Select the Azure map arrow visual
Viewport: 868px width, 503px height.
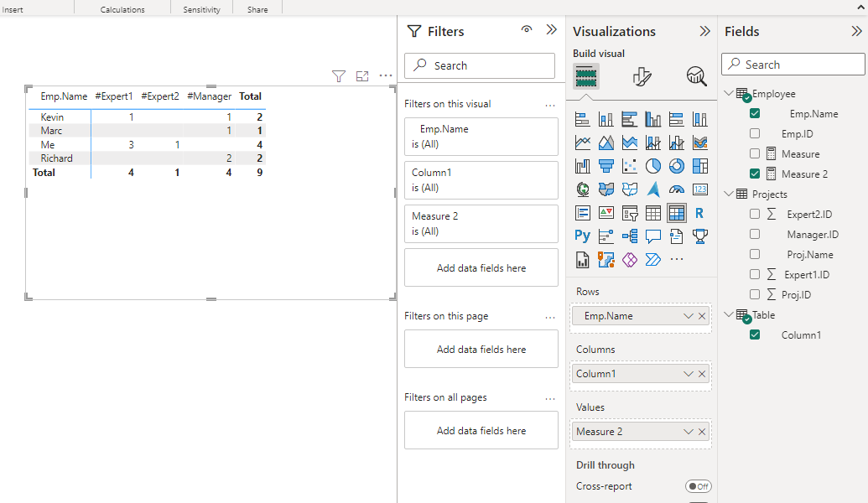653,189
